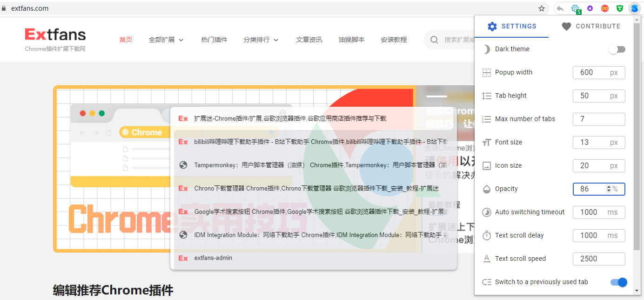Viewport: 644px width, 300px height.
Task: Click the previously used tab icon
Action: [487, 282]
